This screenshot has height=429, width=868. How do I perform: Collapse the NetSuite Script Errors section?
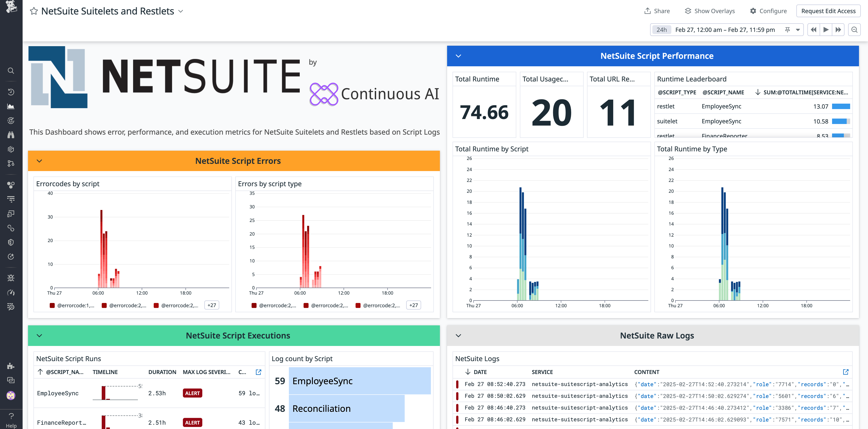click(x=39, y=161)
